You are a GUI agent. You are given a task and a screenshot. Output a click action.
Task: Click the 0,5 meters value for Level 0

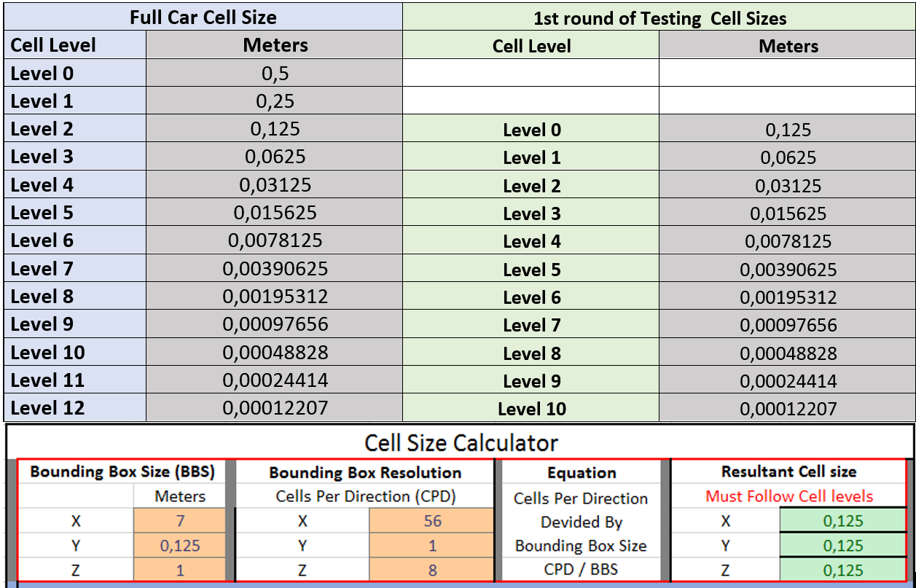click(275, 74)
